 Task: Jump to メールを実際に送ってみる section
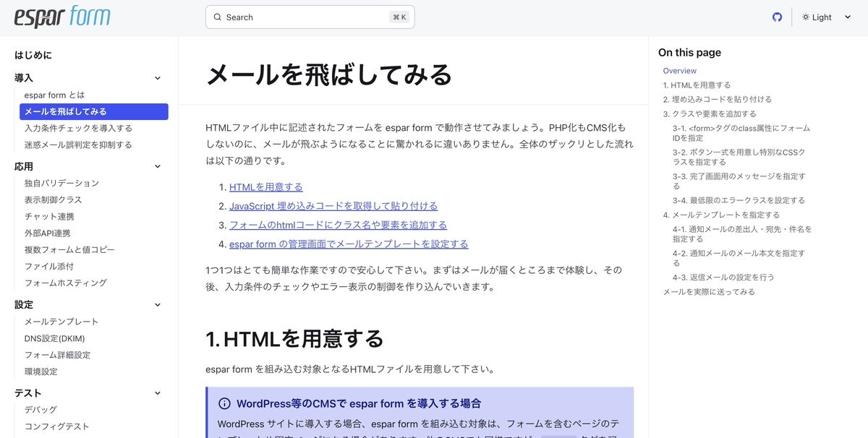(x=709, y=292)
